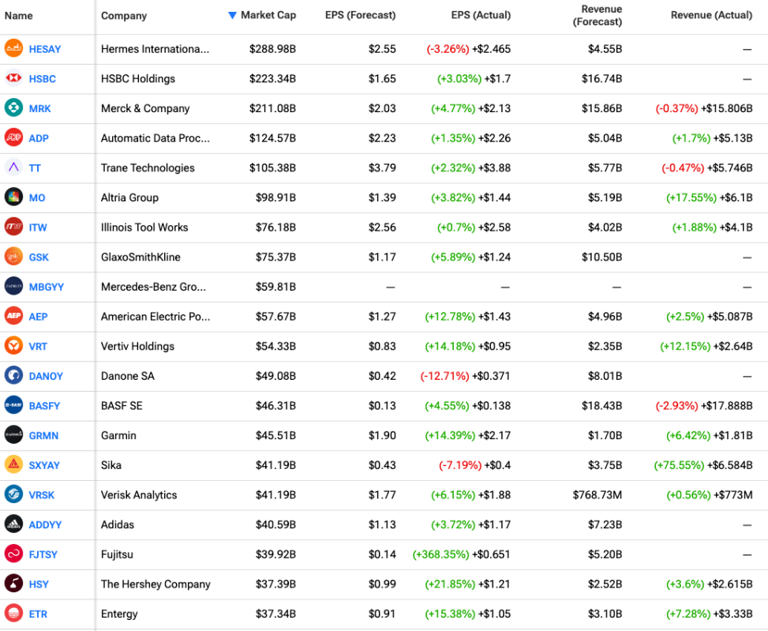
Task: Click the ADP logo icon
Action: (14, 138)
